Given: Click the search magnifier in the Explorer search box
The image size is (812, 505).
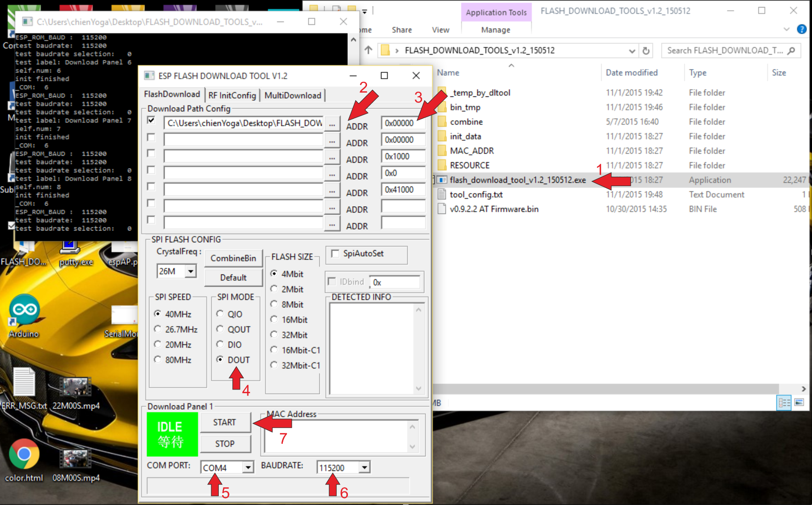Looking at the screenshot, I should click(x=790, y=50).
